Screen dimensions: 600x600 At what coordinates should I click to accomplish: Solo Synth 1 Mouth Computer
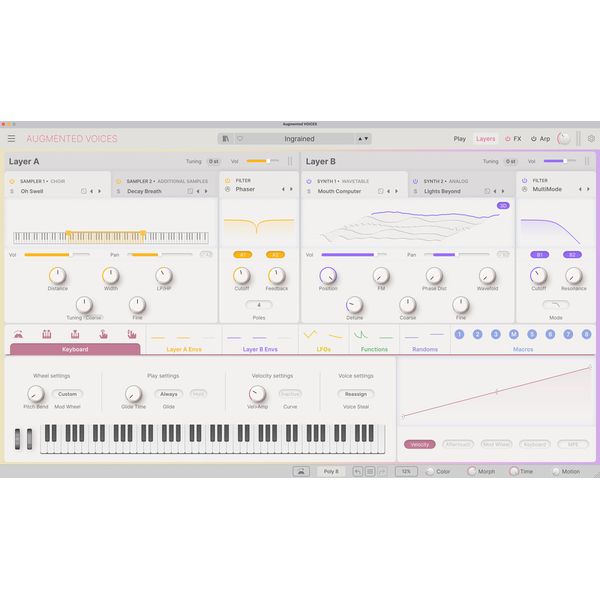309,191
